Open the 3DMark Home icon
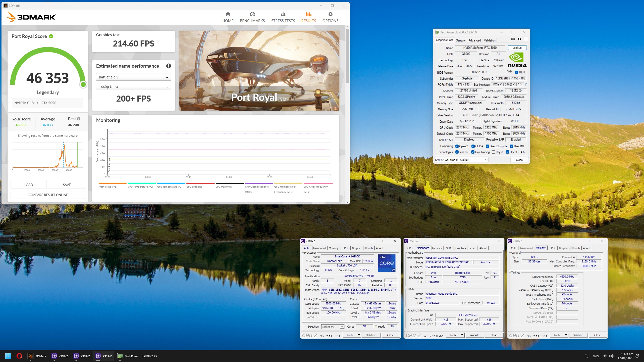 (228, 14)
